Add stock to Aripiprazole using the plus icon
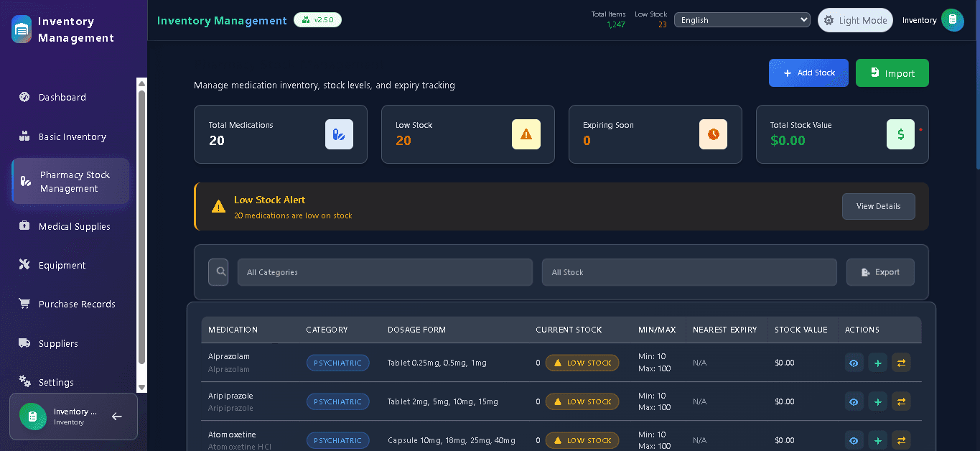980x451 pixels. coord(877,401)
